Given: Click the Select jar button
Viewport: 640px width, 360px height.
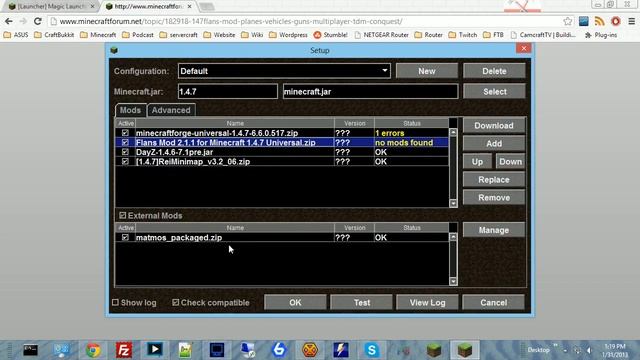Looking at the screenshot, I should pyautogui.click(x=494, y=91).
